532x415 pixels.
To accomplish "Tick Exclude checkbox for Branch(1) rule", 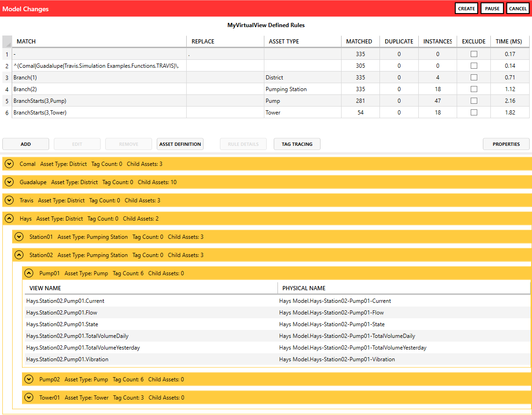I will click(474, 78).
